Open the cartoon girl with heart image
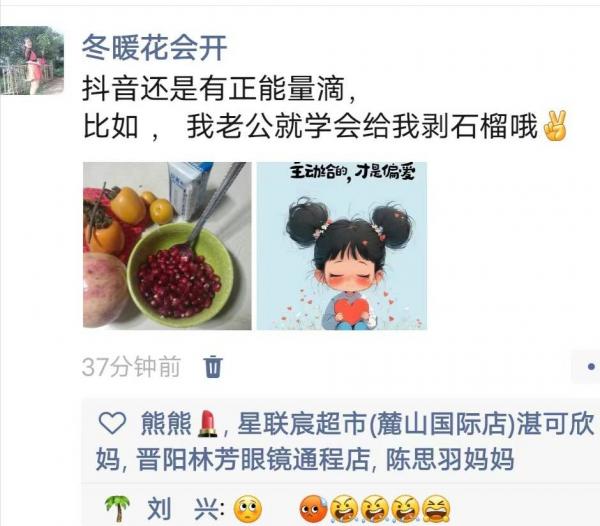This screenshot has height=526, width=600. tap(341, 246)
